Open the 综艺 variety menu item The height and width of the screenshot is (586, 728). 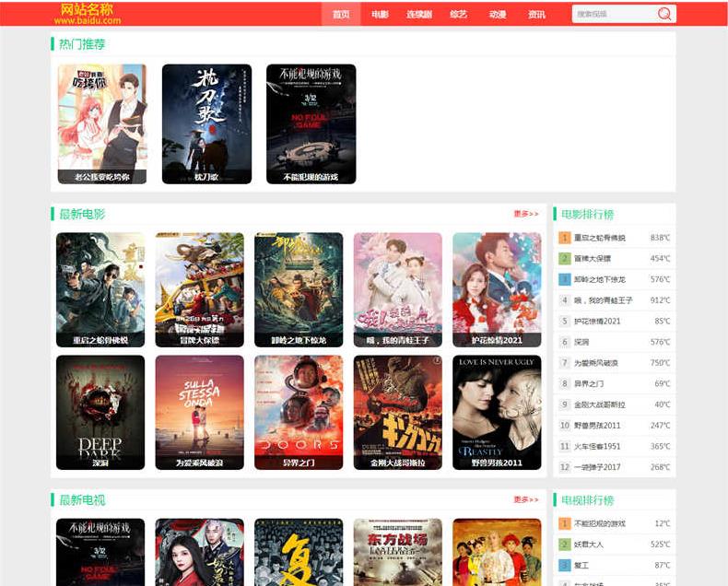(458, 15)
